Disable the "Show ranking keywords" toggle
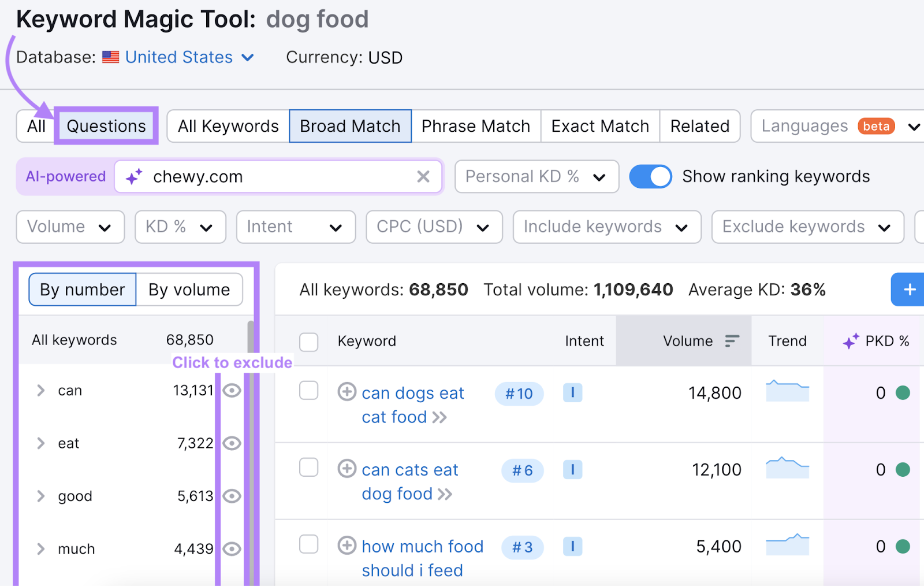Image resolution: width=924 pixels, height=586 pixels. coord(651,176)
